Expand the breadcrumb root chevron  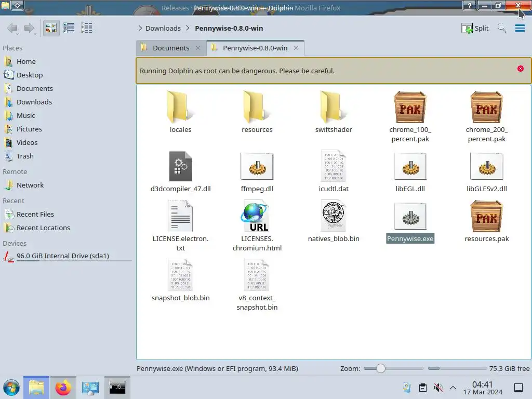click(x=140, y=28)
